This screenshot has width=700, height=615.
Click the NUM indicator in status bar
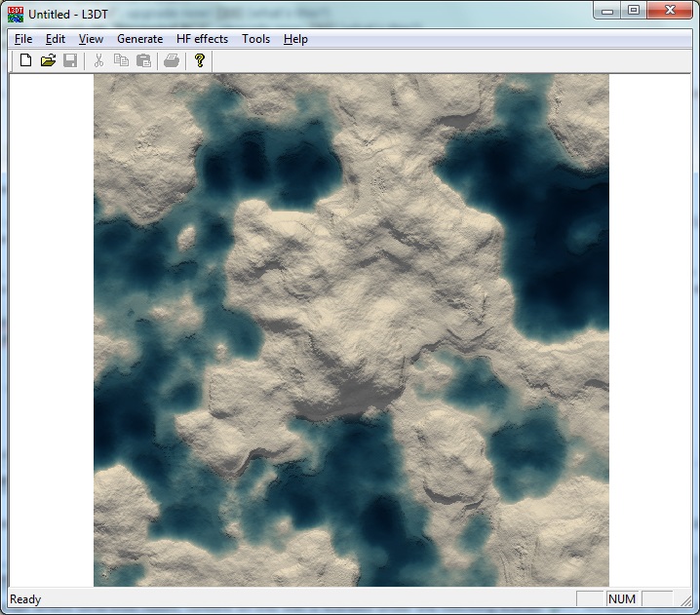click(x=622, y=599)
